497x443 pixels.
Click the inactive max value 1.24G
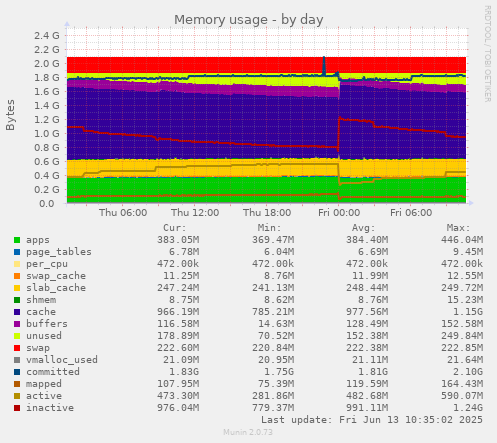pyautogui.click(x=468, y=408)
